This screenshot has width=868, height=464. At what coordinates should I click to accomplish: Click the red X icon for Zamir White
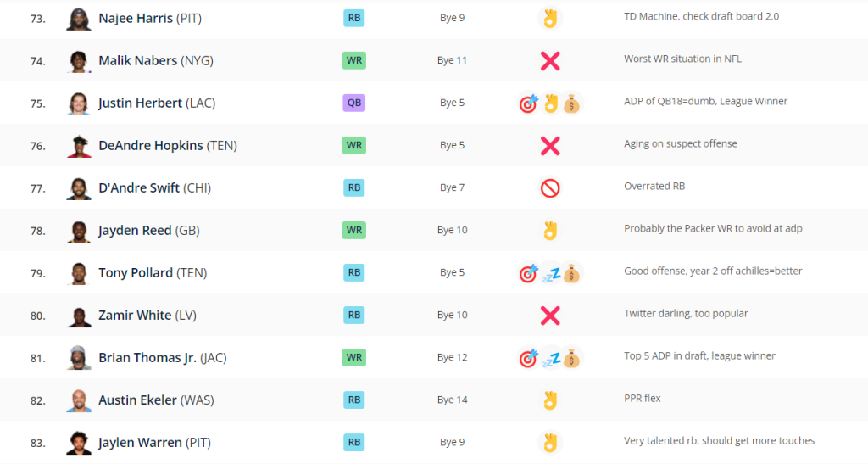[550, 316]
